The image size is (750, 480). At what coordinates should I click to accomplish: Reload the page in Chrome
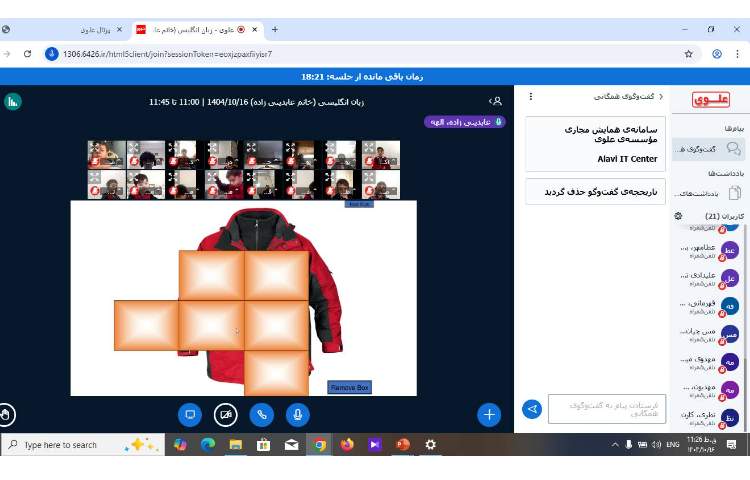[x=27, y=54]
